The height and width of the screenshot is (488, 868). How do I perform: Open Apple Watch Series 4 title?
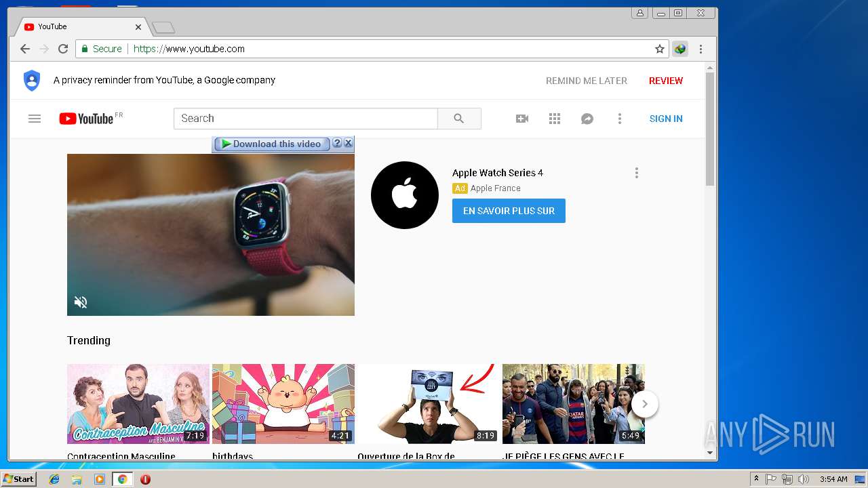click(x=498, y=173)
